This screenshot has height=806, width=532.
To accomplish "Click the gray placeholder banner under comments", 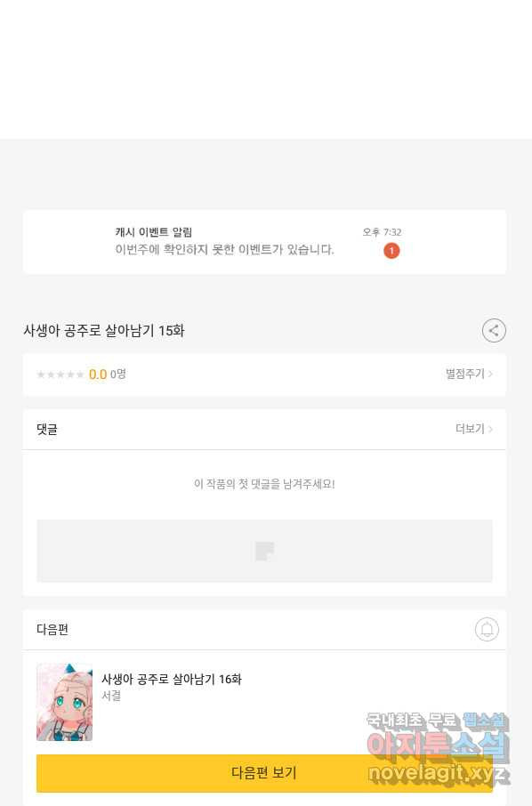I will click(264, 551).
